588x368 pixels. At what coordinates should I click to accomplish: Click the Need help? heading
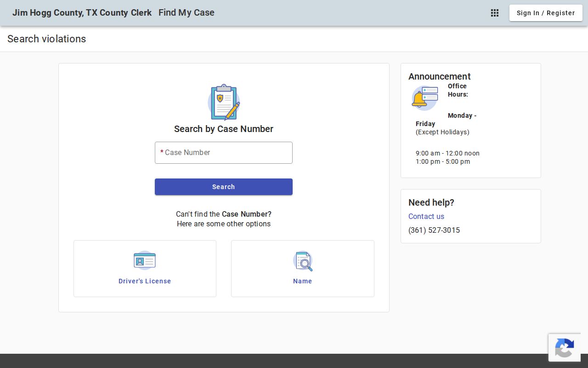point(431,202)
